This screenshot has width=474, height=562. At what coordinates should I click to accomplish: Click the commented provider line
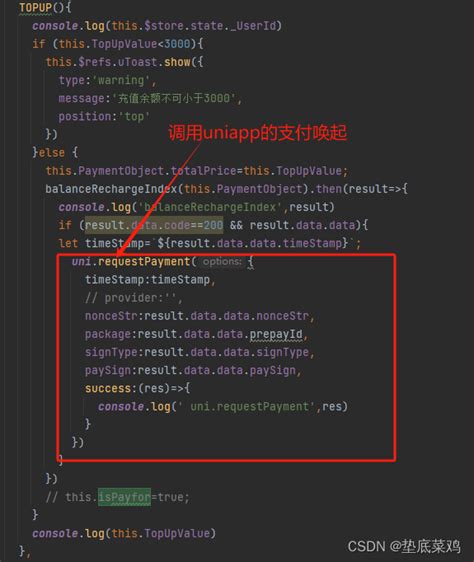134,298
